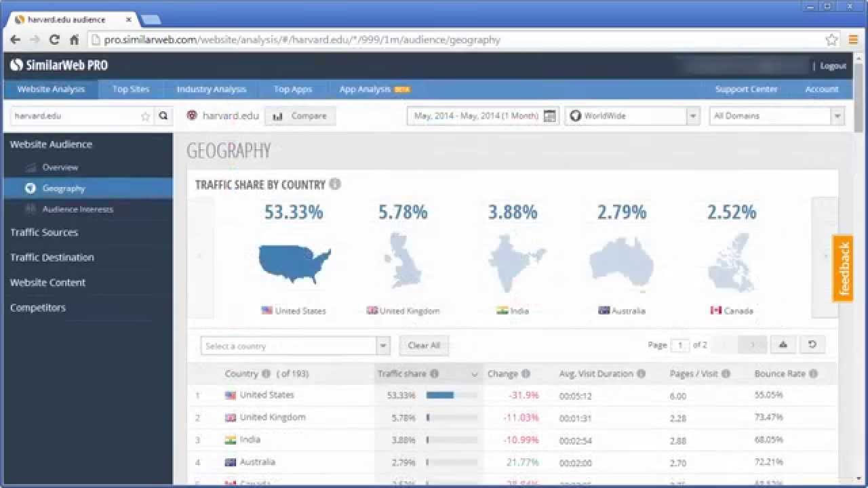This screenshot has width=868, height=488.
Task: Click the table reset refresh icon
Action: point(812,345)
